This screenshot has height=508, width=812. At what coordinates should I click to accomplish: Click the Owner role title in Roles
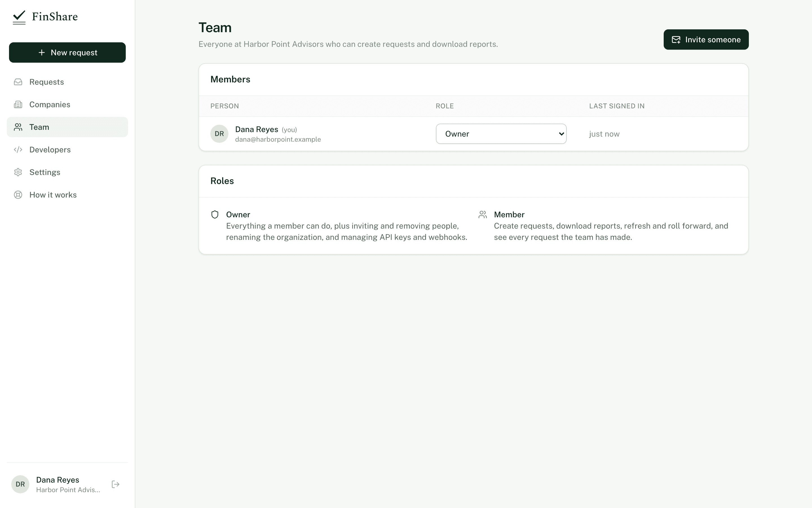point(238,214)
